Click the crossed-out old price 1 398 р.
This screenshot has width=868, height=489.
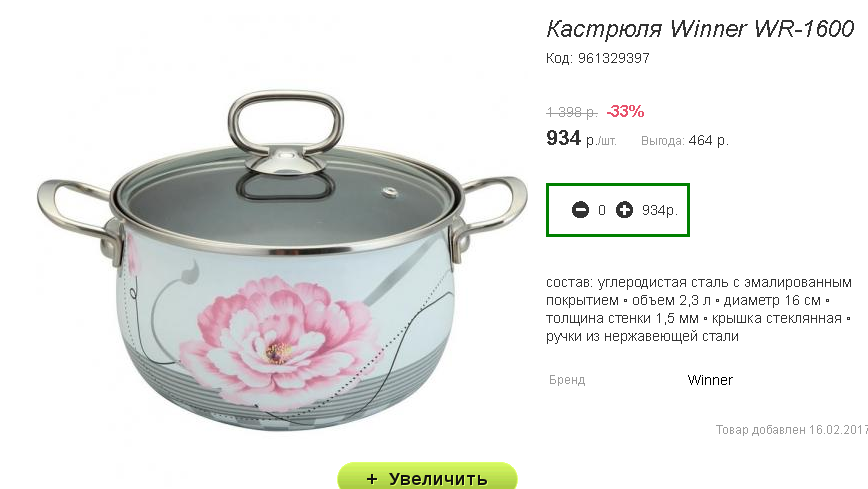coord(572,112)
